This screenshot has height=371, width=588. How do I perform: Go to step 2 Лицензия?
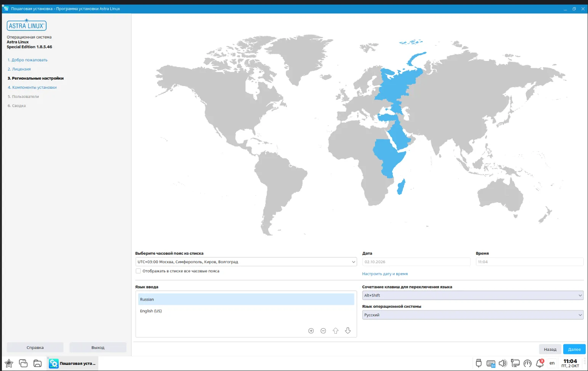click(19, 69)
